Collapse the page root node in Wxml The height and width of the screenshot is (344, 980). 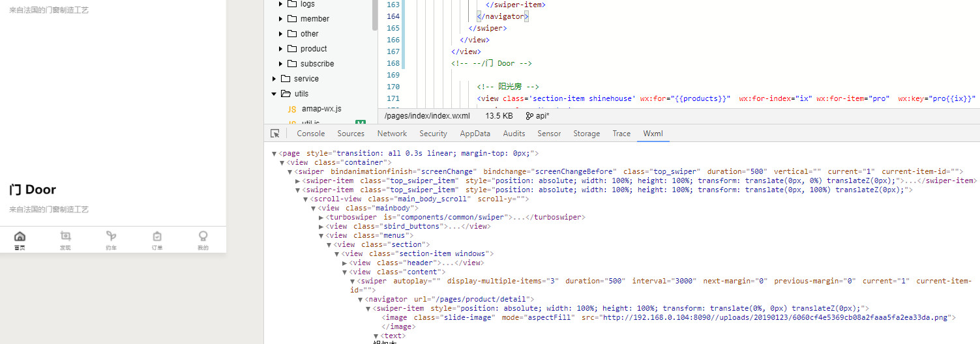(x=275, y=154)
